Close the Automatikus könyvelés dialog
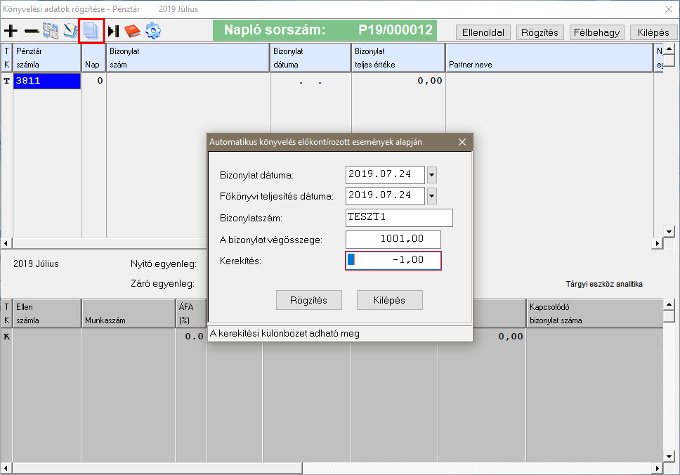 pyautogui.click(x=462, y=142)
